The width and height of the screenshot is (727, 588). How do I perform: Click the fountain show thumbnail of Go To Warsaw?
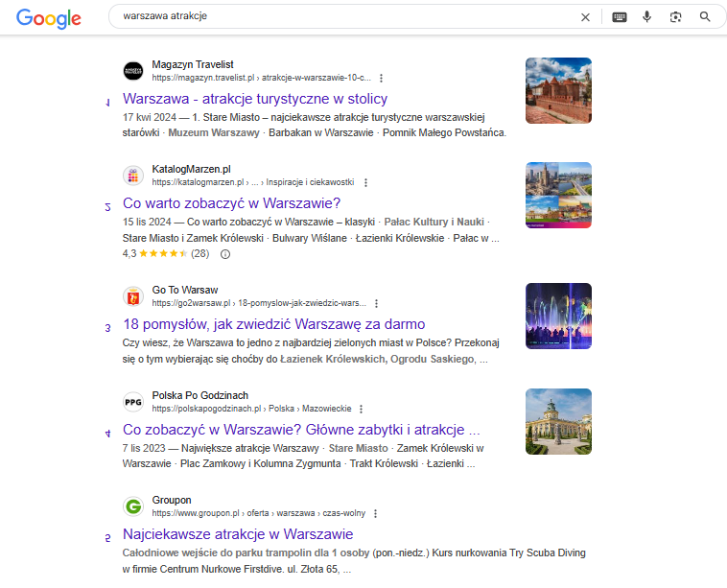[x=558, y=316]
